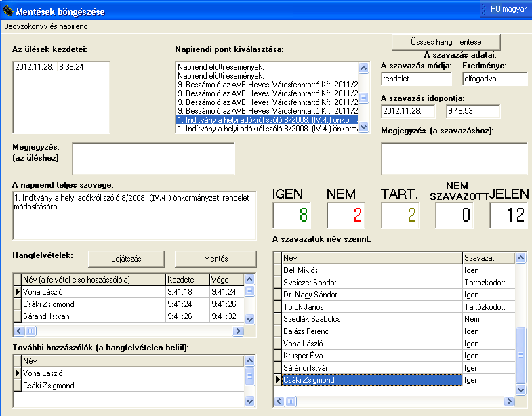The image size is (532, 416).
Task: Select Vona László in the votes table
Action: pyautogui.click(x=394, y=344)
